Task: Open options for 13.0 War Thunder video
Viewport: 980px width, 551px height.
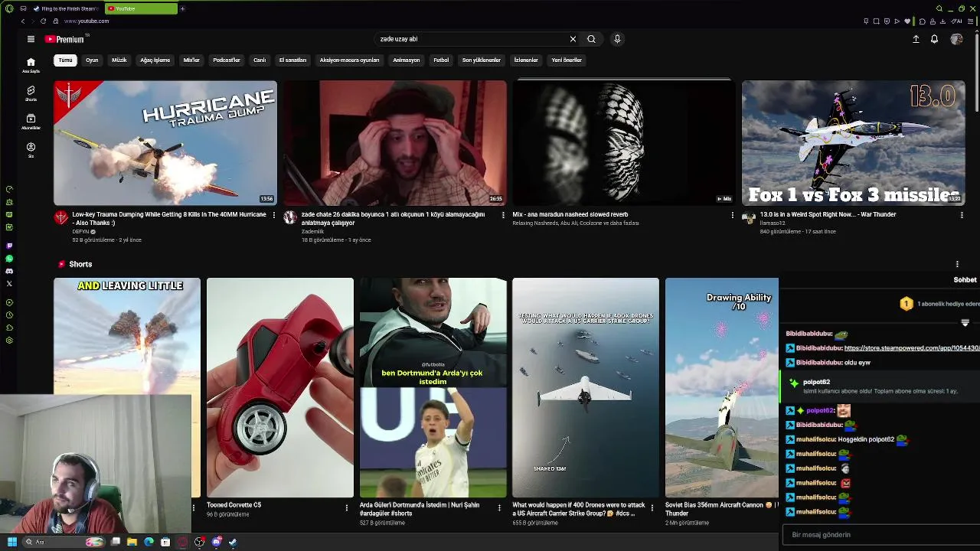Action: pyautogui.click(x=962, y=215)
